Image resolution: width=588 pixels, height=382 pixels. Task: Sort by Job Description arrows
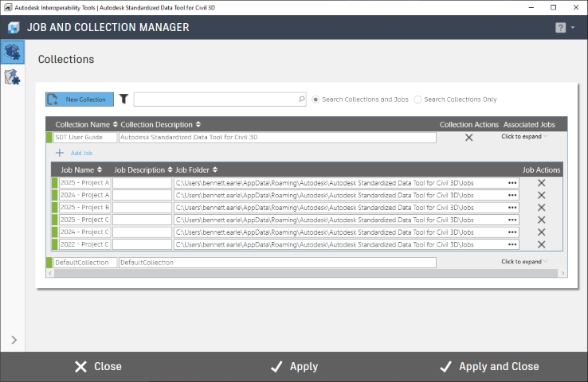170,170
